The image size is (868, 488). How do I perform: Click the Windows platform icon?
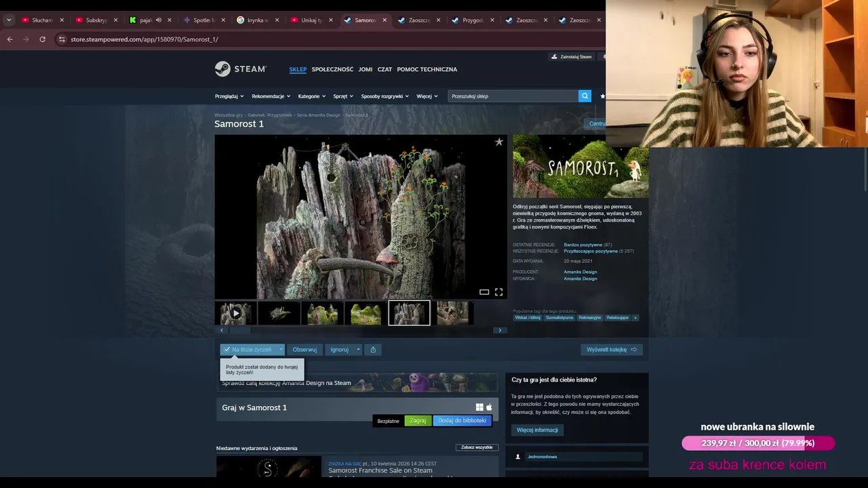click(479, 407)
